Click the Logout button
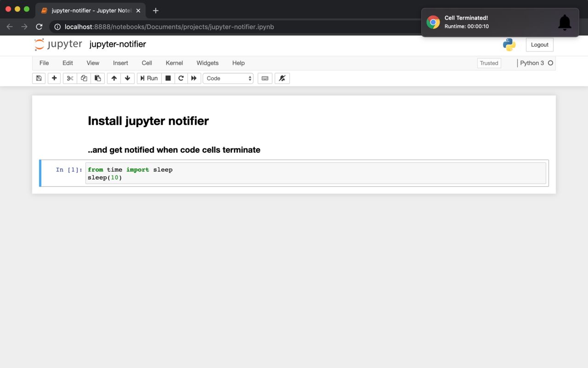Screen dimensions: 588x368 point(540,45)
